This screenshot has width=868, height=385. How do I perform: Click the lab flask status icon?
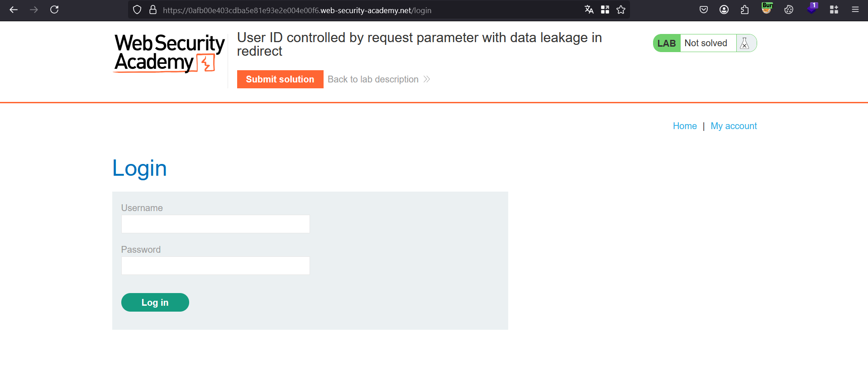tap(744, 43)
